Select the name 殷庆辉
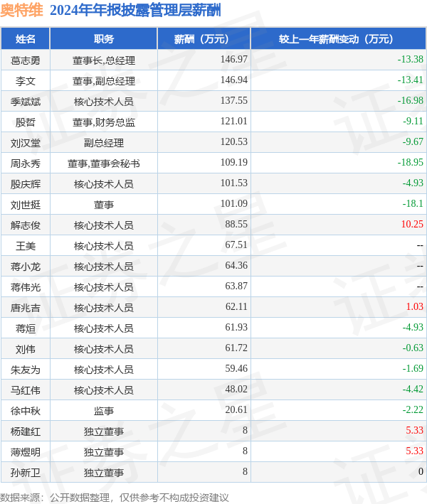This screenshot has width=427, height=504. tap(26, 184)
